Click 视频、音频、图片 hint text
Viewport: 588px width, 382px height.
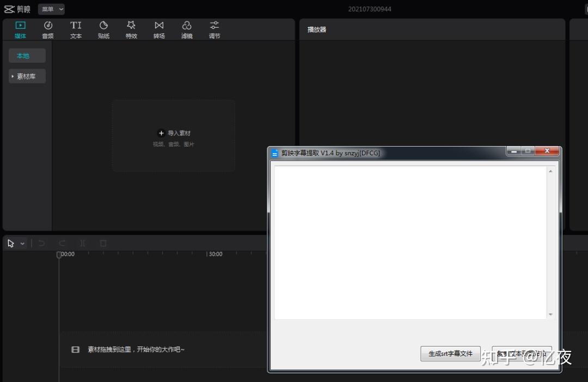(173, 144)
